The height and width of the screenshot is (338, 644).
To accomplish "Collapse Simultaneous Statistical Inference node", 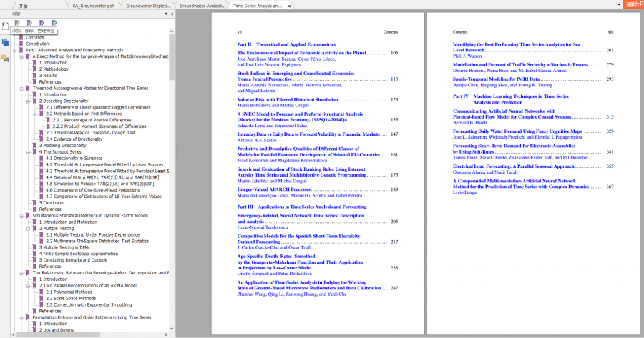I will tap(21, 216).
